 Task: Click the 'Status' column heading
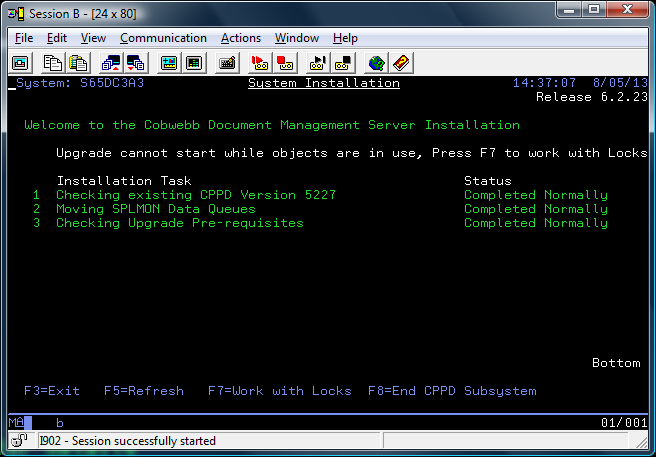(488, 181)
